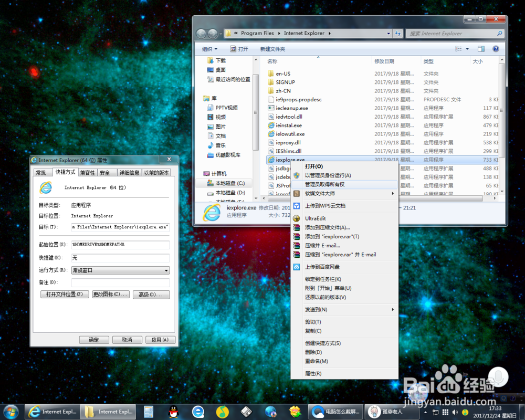Click the 打开文件位置(F) button
The width and height of the screenshot is (525, 420).
[65, 295]
